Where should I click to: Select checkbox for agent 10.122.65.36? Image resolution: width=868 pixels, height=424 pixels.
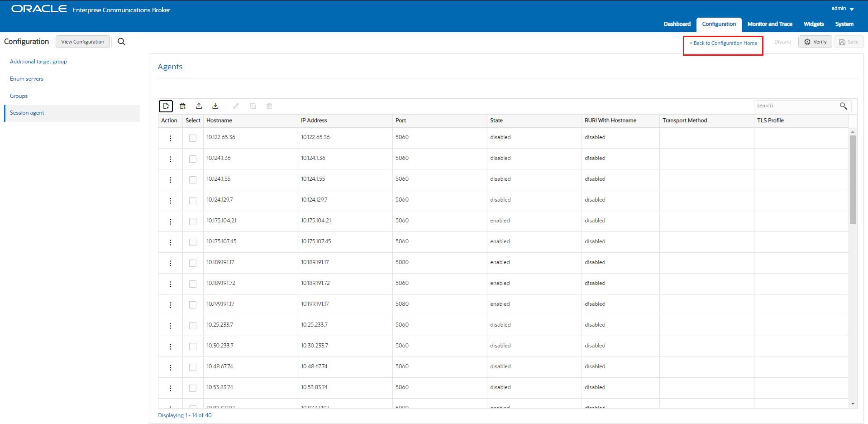pyautogui.click(x=193, y=138)
